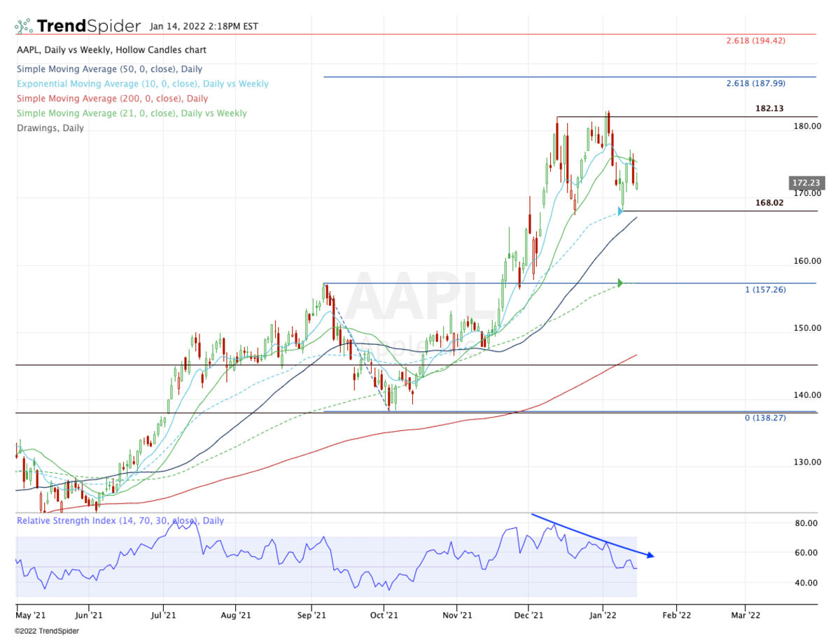Click the Feb '22 date axis label
This screenshot has height=638, width=840.
click(x=676, y=616)
